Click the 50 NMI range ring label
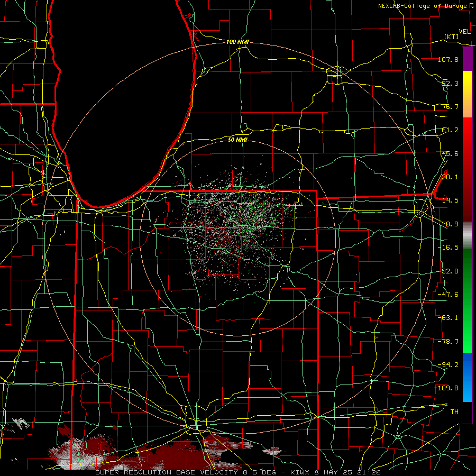This screenshot has height=476, width=476. coord(237,140)
